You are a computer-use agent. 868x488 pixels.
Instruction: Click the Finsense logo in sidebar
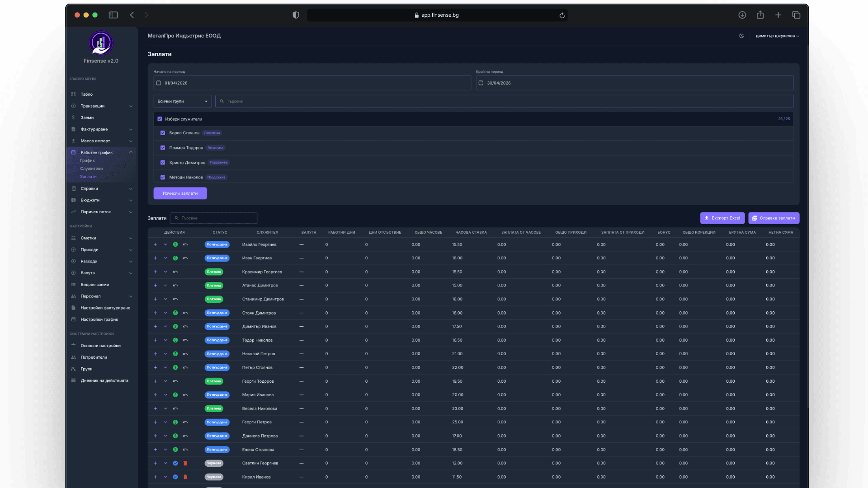coord(101,43)
